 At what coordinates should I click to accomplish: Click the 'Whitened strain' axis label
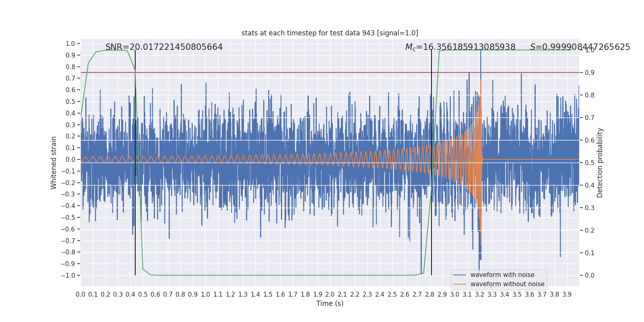pyautogui.click(x=54, y=163)
